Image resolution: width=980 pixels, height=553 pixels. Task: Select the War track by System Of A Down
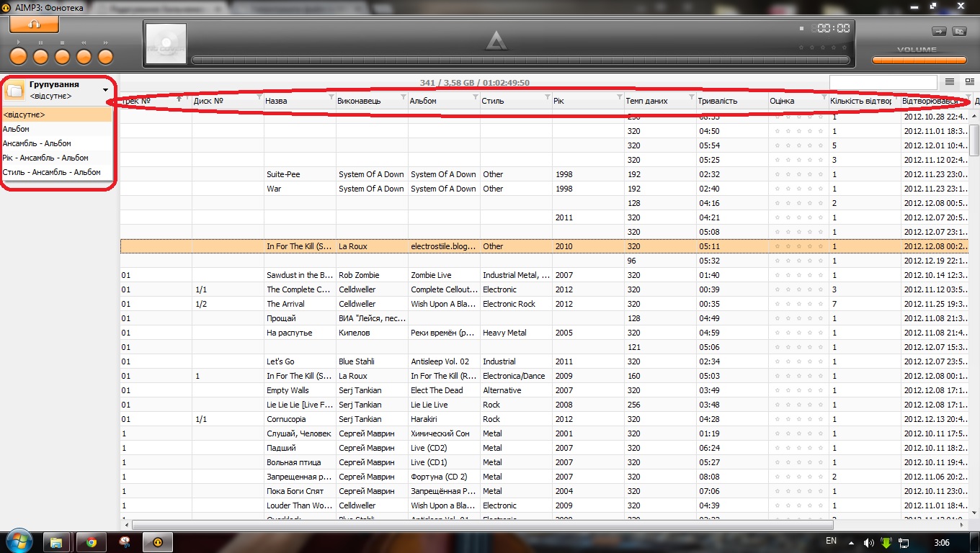click(545, 189)
